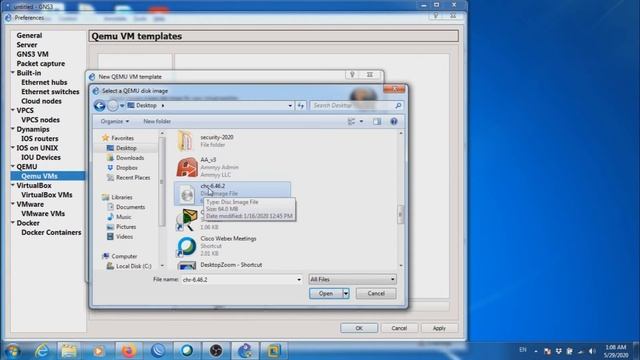The height and width of the screenshot is (360, 640).
Task: Collapse the Built-in preferences group
Action: click(13, 73)
